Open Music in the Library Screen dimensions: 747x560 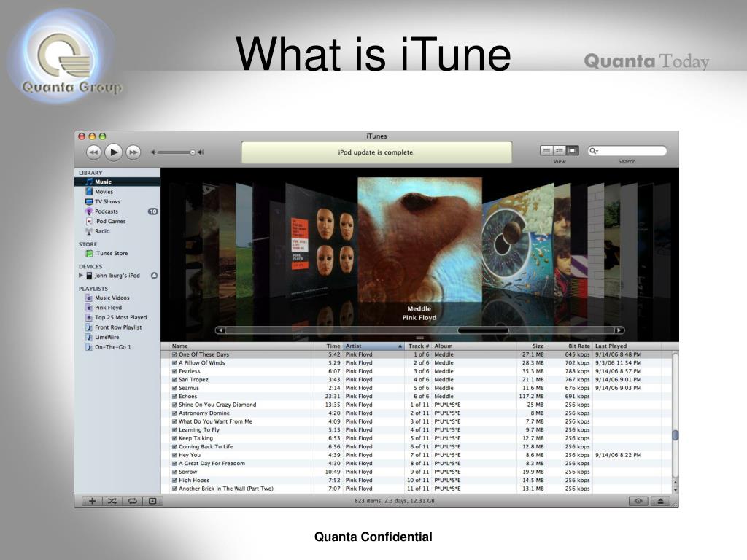(x=117, y=182)
